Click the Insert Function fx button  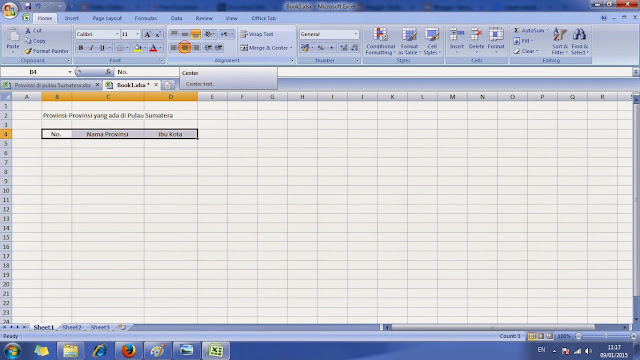click(108, 72)
